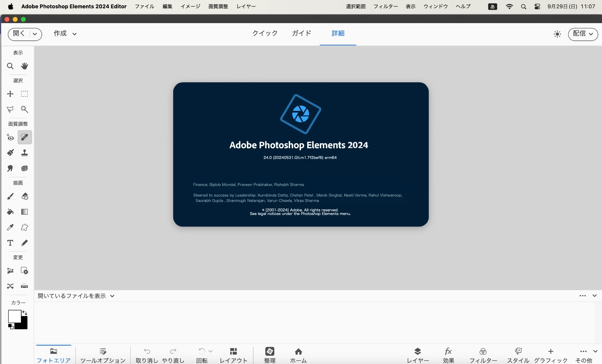Screen dimensions: 602x364
Task: Open photo bin more options menu
Action: 583,296
